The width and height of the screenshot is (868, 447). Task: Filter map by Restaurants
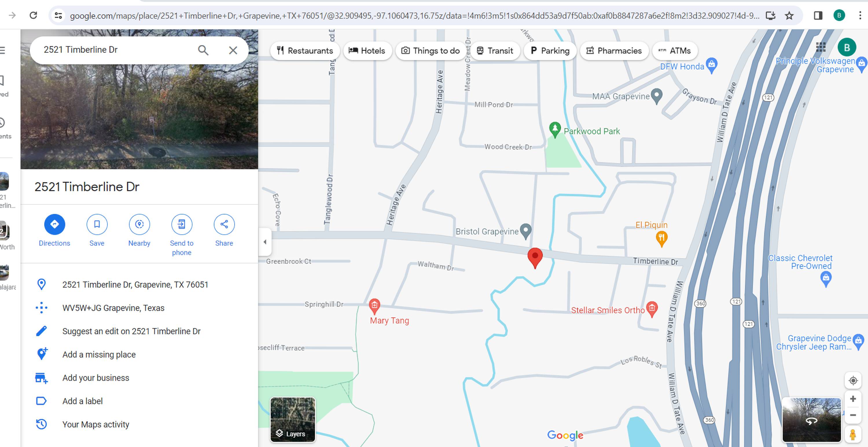point(305,51)
